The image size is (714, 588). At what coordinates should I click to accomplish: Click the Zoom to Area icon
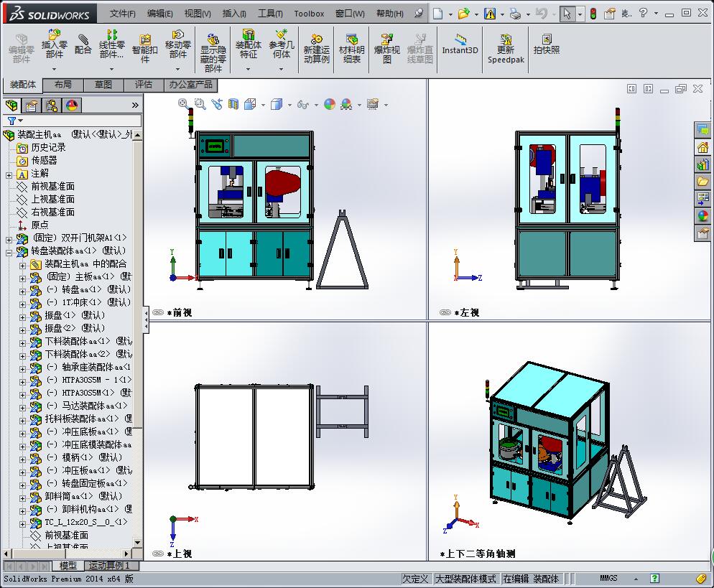pos(200,104)
